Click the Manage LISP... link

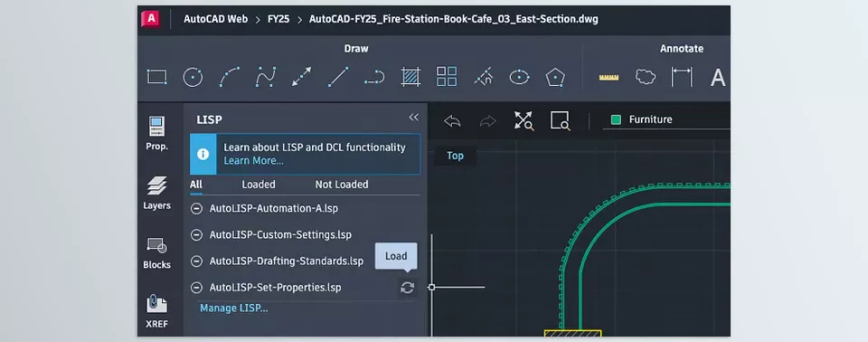click(233, 309)
